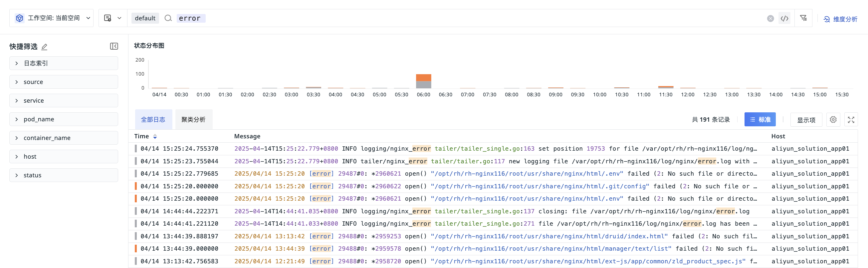
Task: Open the manager/text/list failed log message
Action: click(x=496, y=249)
